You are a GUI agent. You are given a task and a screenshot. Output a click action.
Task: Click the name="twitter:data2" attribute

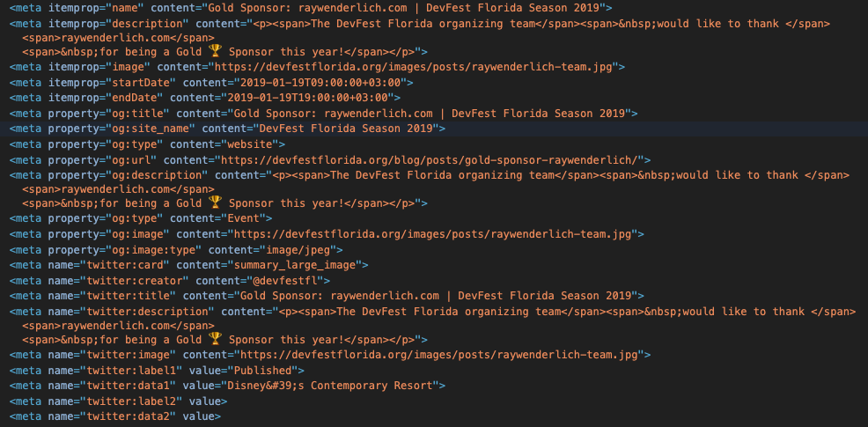tap(113, 416)
